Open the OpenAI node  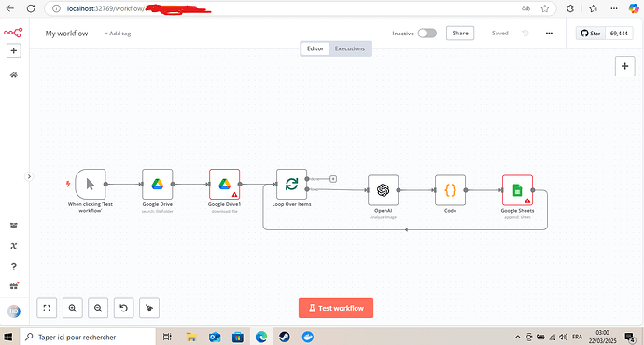(383, 190)
